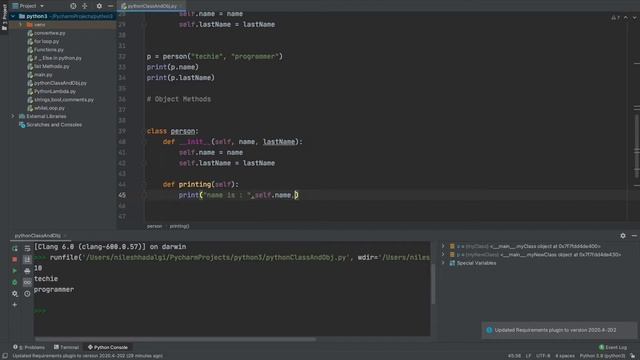
Task: Click the console vertical scrollbar
Action: point(433,283)
